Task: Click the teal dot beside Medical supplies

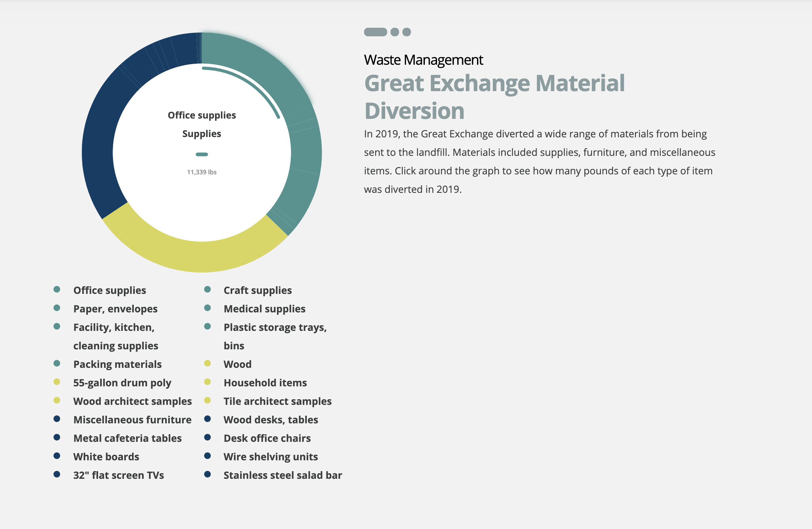Action: [x=207, y=308]
